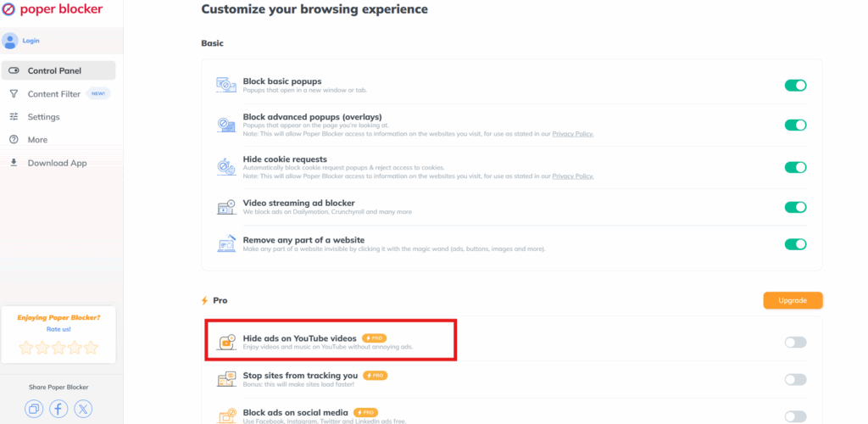Click the copy link share icon
Image resolution: width=868 pixels, height=424 pixels.
[x=34, y=409]
